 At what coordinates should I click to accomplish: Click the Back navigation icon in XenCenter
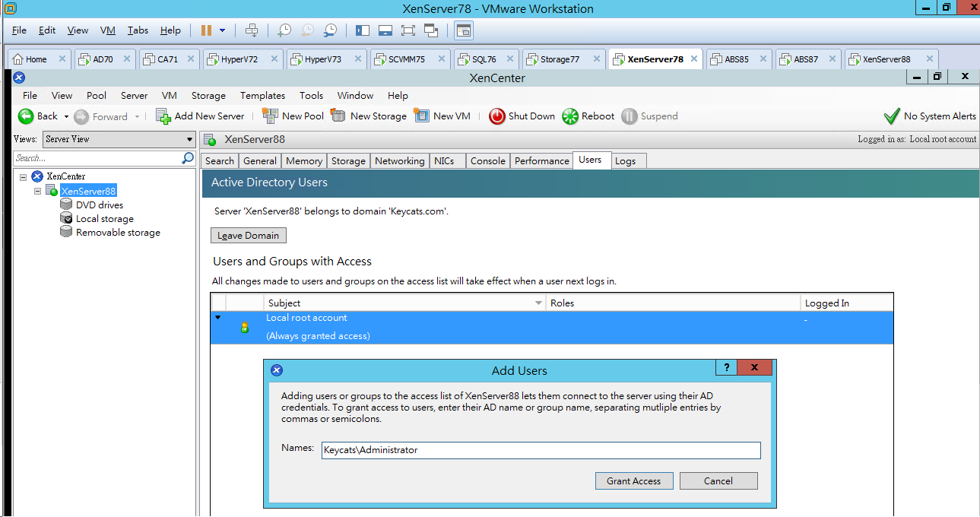click(26, 116)
